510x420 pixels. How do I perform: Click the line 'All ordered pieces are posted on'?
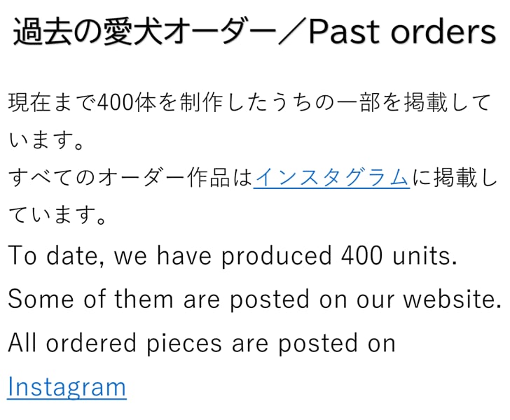click(x=202, y=343)
